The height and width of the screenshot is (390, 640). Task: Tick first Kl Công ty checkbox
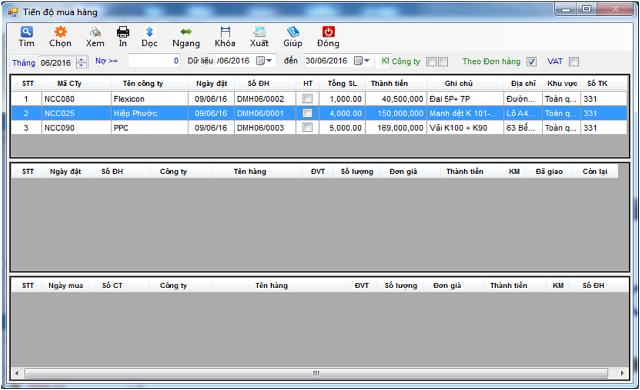pyautogui.click(x=431, y=62)
